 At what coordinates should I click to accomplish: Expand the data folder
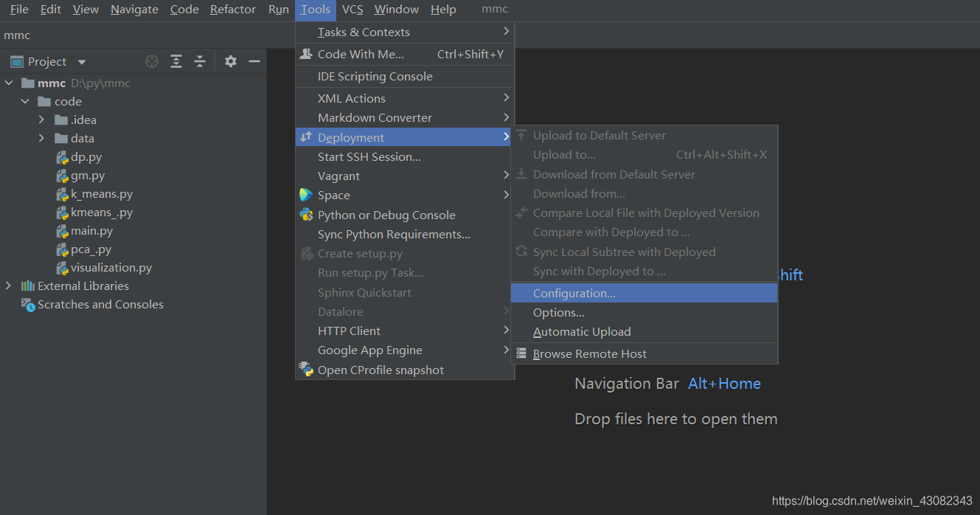click(42, 139)
